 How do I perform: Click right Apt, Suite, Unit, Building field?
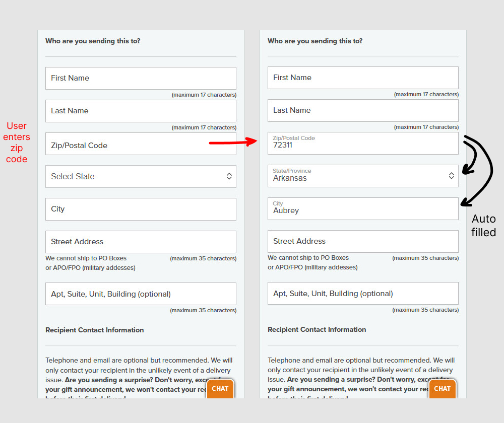(x=363, y=294)
